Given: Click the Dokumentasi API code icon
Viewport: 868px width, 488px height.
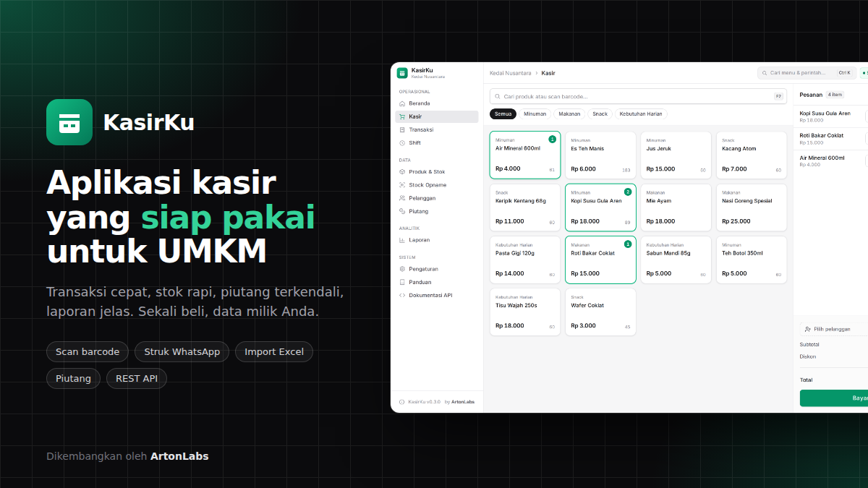Looking at the screenshot, I should pyautogui.click(x=402, y=295).
